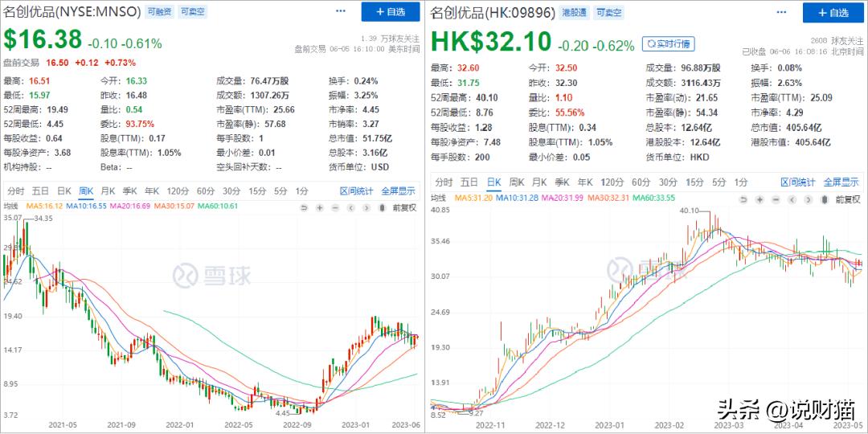This screenshot has height=434, width=868.
Task: Open 区间统计 link on MNSO chart
Action: click(356, 191)
